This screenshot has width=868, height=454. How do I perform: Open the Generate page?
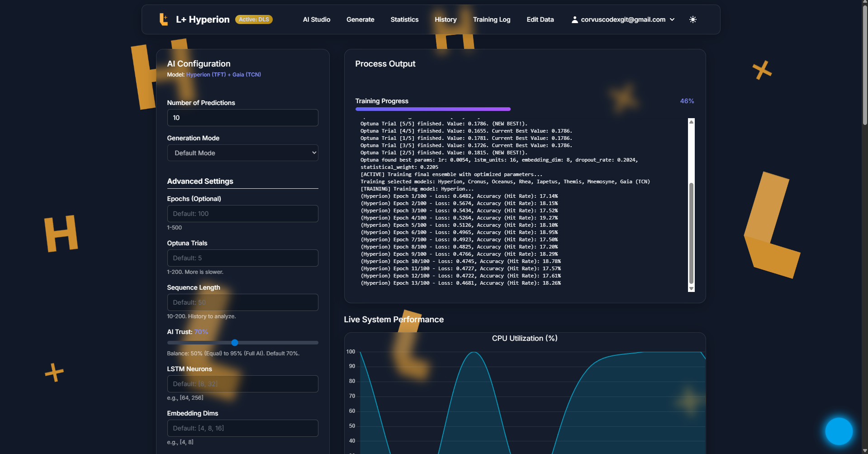coord(360,19)
